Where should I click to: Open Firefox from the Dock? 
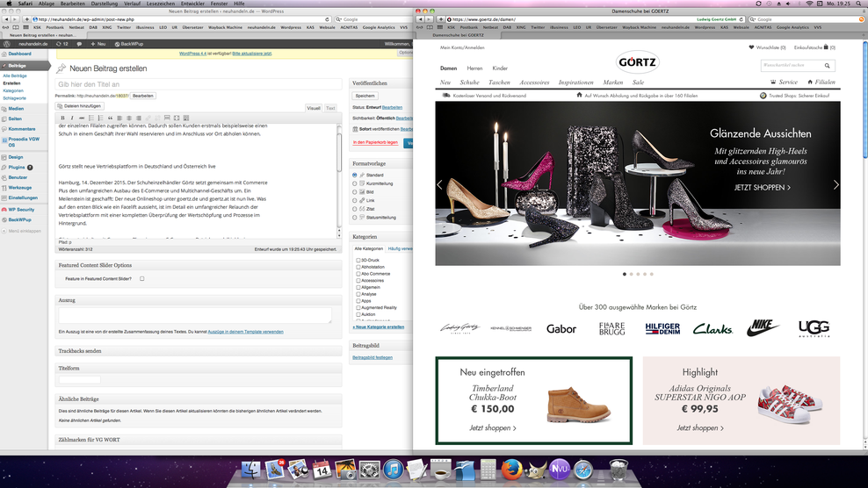click(x=511, y=470)
